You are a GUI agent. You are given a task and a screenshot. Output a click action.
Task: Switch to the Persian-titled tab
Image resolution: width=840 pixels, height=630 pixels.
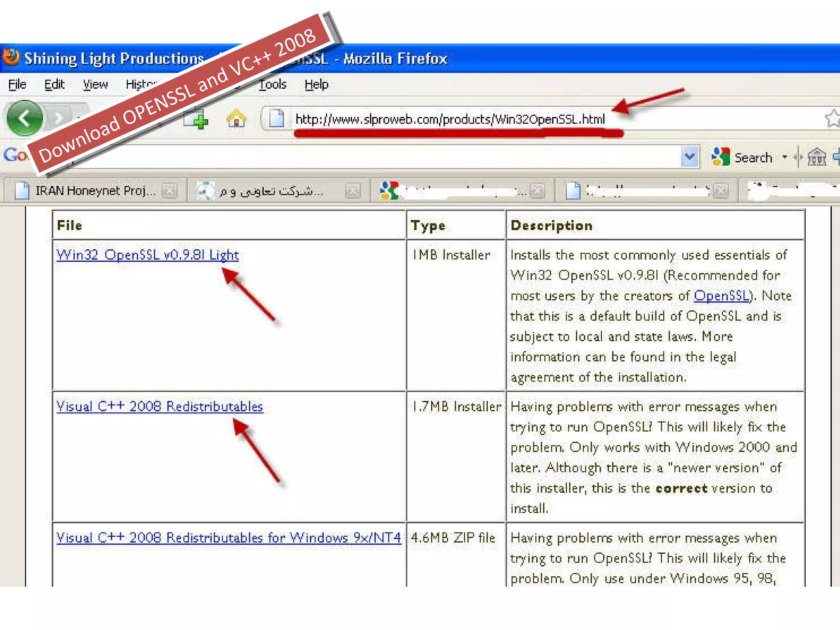pyautogui.click(x=279, y=191)
